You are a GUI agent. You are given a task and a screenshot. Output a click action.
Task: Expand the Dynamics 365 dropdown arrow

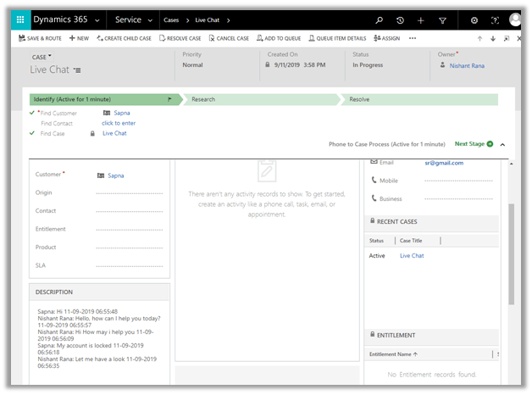coord(98,19)
